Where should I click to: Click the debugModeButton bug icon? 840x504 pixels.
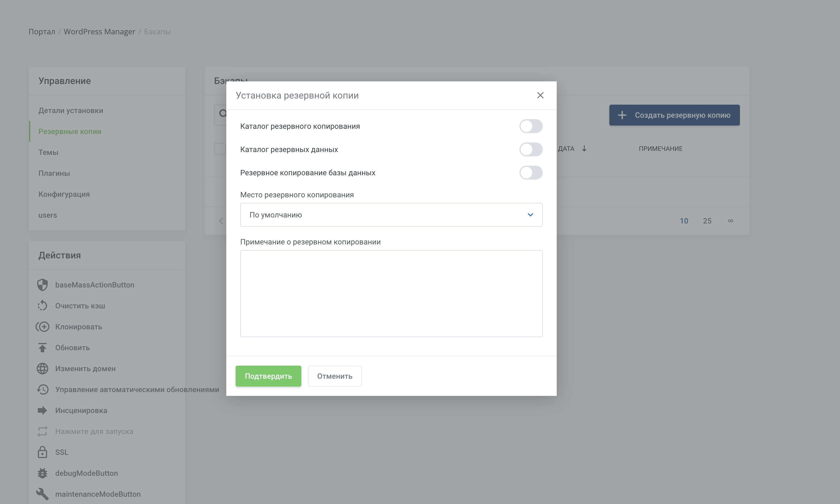[x=42, y=473]
